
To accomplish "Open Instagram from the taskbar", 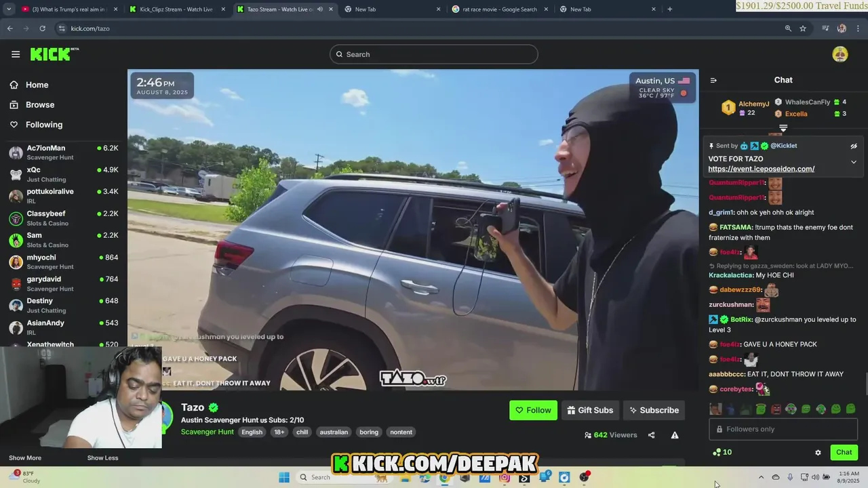I will [x=505, y=477].
